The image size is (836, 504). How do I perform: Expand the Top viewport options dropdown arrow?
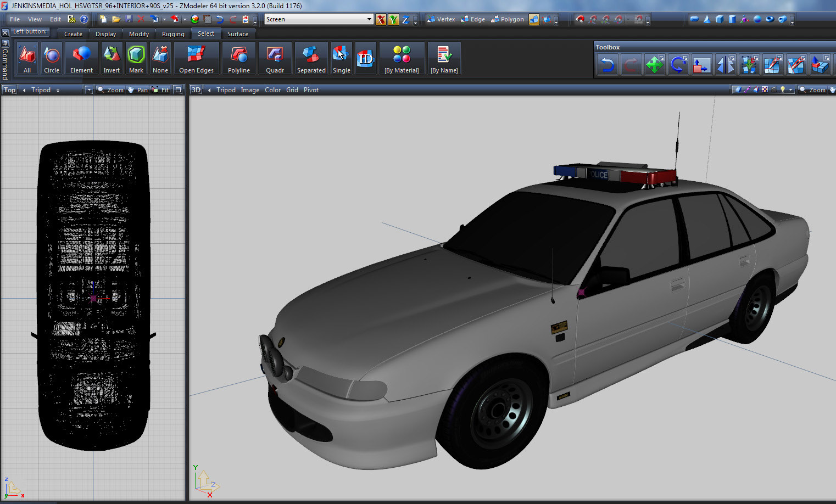pos(88,90)
